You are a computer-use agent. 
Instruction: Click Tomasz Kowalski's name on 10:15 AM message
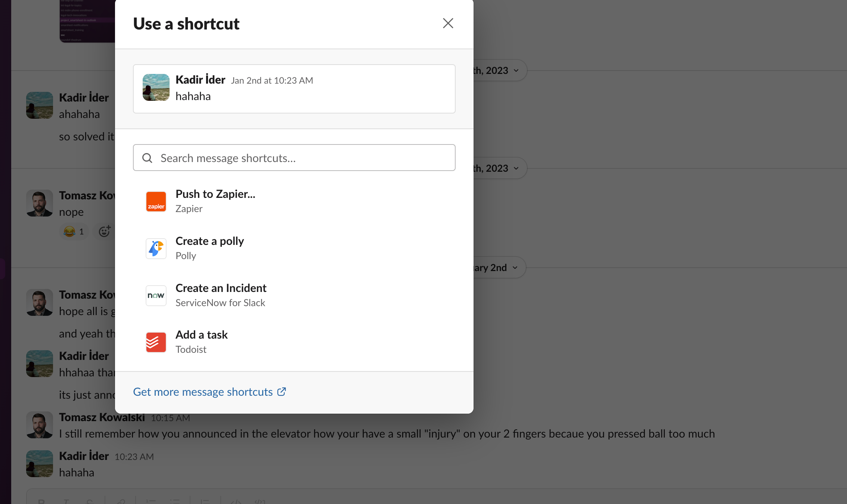click(102, 417)
